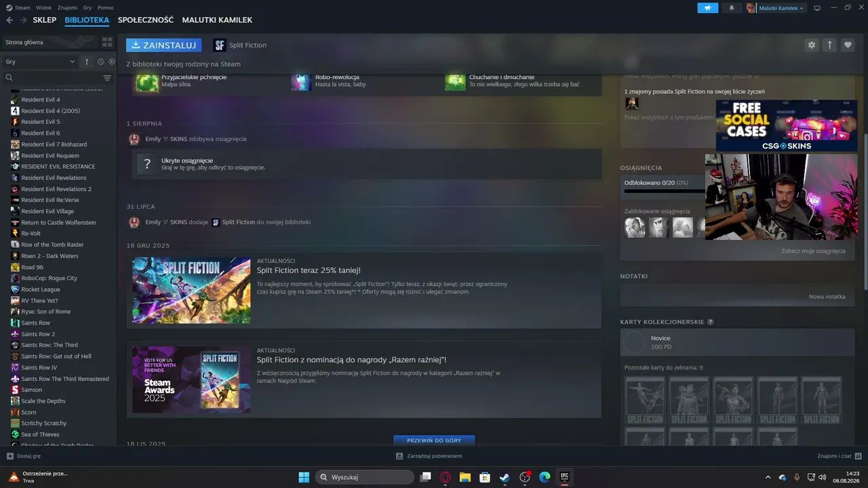The width and height of the screenshot is (868, 488).
Task: Switch to Big Picture mode icon
Action: 817,8
